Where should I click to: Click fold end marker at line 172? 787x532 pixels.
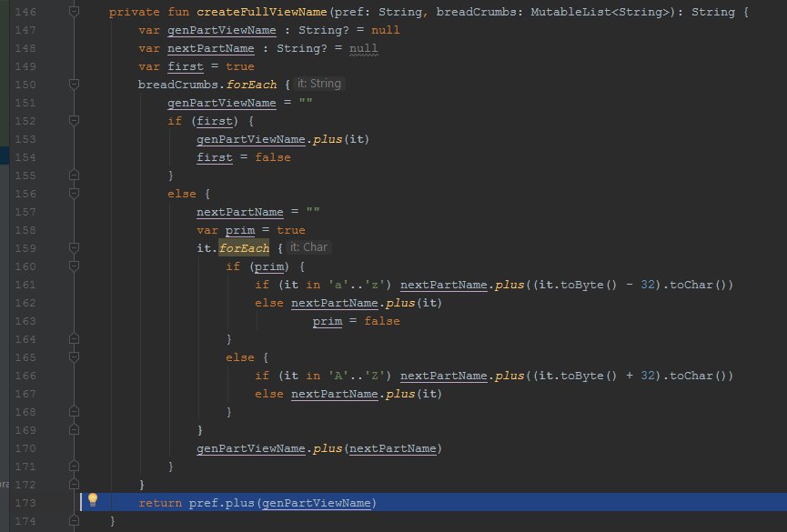74,485
